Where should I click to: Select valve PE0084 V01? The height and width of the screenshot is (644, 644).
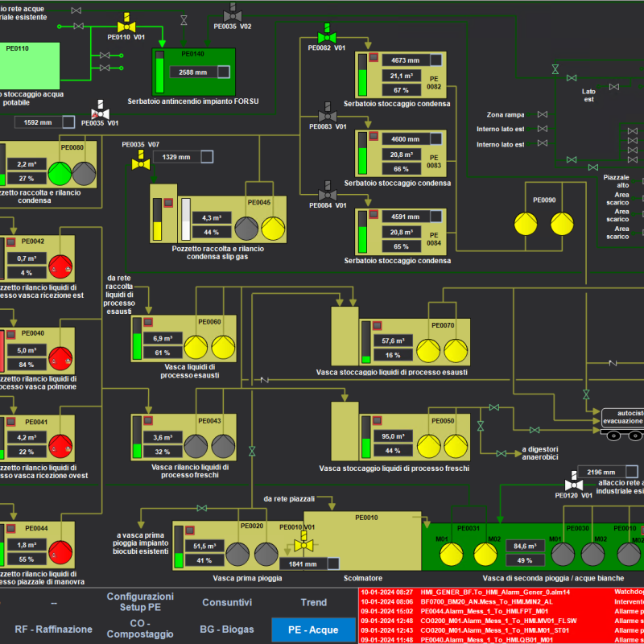coord(328,192)
